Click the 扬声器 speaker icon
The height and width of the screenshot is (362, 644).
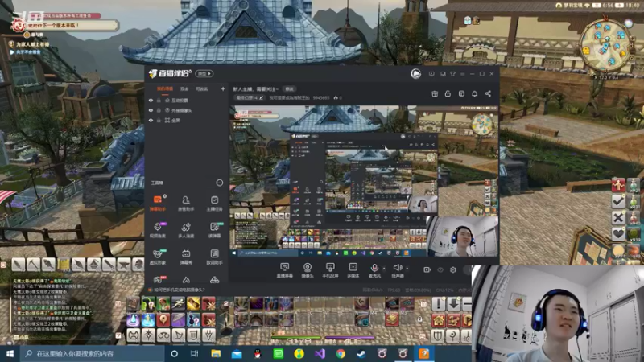coord(397,270)
